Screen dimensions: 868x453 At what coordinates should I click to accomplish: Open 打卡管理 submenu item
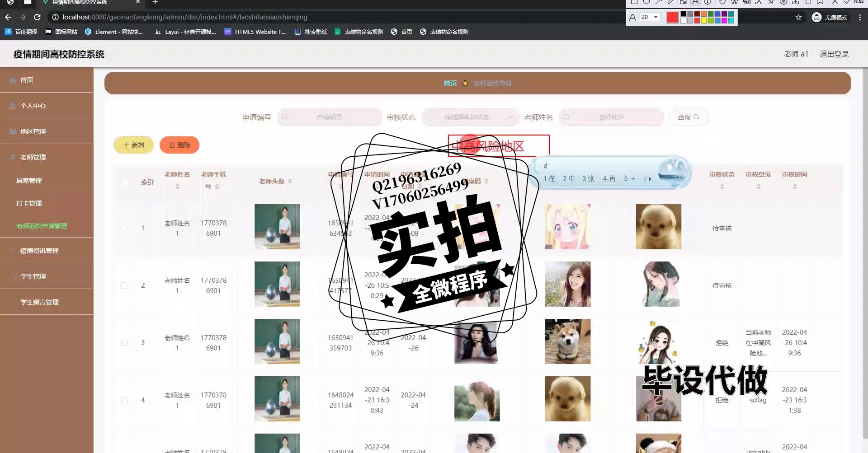(x=29, y=203)
